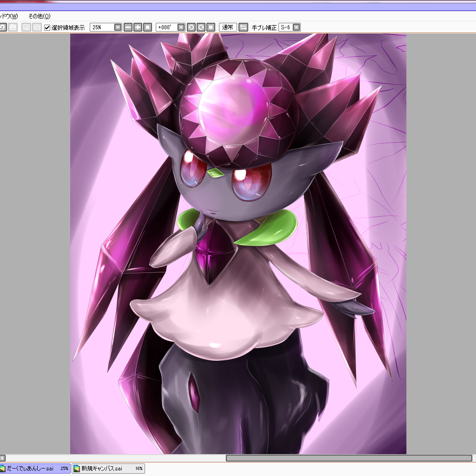This screenshot has width=476, height=476.
Task: Toggle the 選択領域表示 checkbox
Action: pyautogui.click(x=47, y=27)
